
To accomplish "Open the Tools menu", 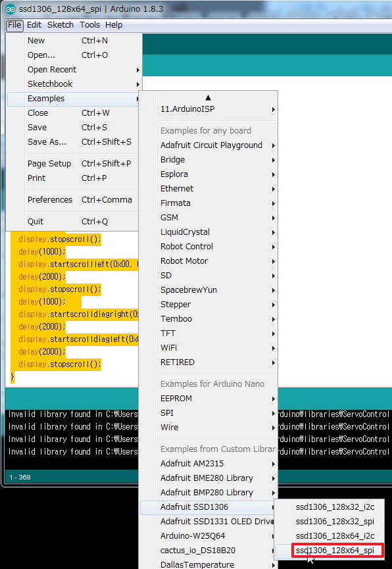I will tap(89, 25).
